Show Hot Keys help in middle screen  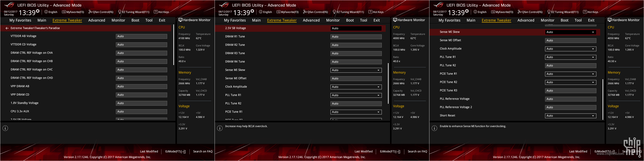coord(376,12)
